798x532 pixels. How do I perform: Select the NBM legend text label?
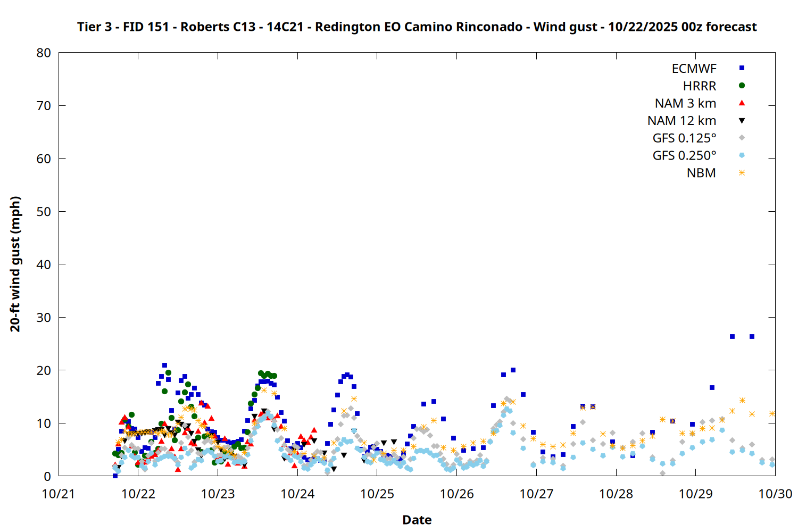701,173
